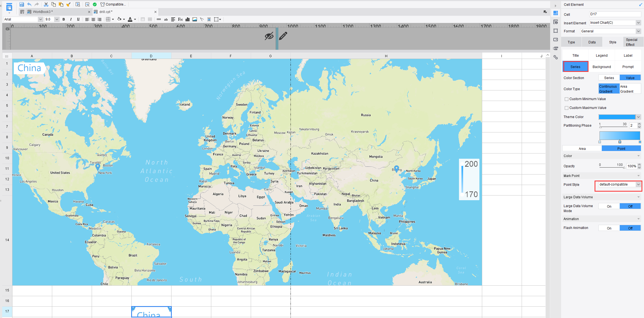This screenshot has width=644, height=318.
Task: Open the 9.0 font size dropdown
Action: pos(57,19)
